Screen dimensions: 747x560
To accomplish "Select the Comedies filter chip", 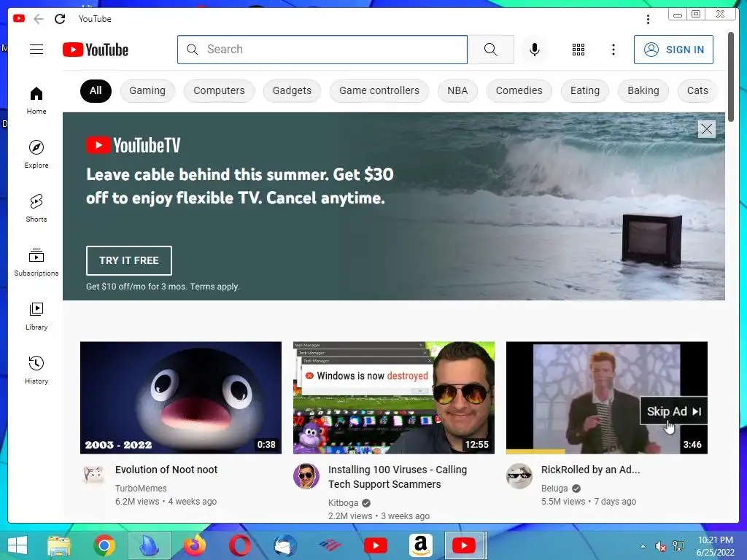I will (x=519, y=91).
